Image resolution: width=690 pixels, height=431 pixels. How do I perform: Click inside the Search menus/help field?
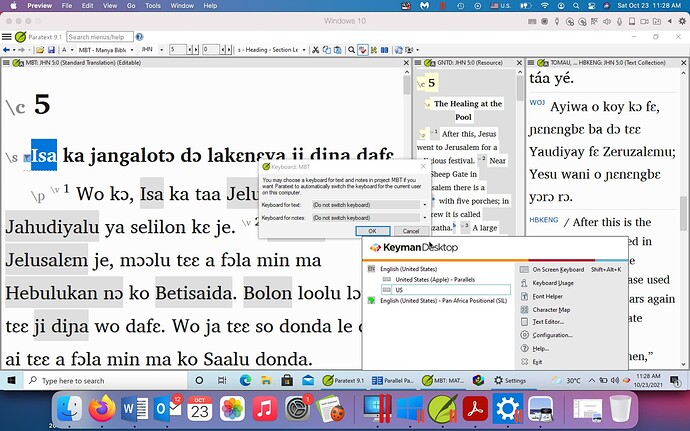click(x=100, y=37)
